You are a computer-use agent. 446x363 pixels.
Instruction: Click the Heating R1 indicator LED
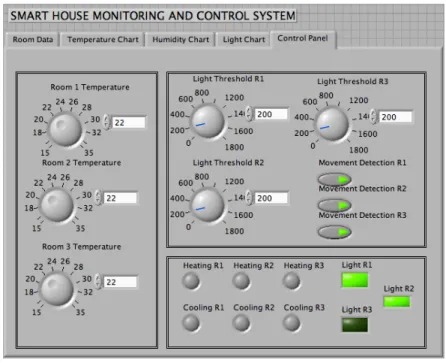click(x=191, y=281)
